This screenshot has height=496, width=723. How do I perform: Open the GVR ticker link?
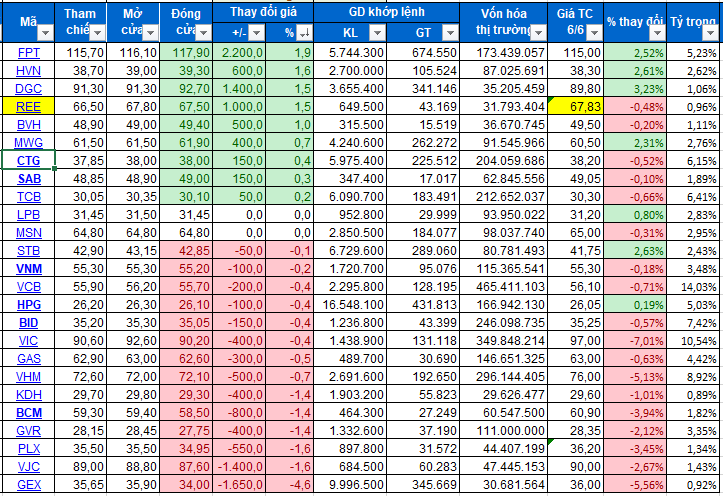click(x=29, y=431)
